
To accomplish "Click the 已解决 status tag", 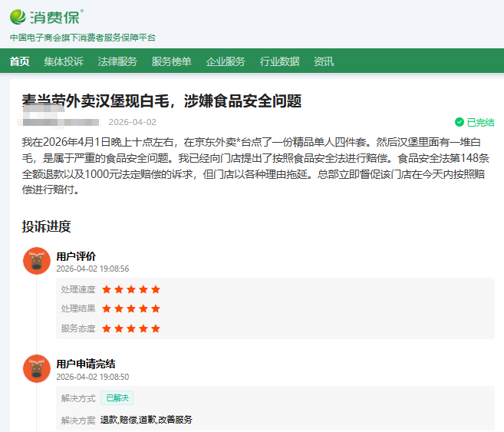I will coord(117,398).
